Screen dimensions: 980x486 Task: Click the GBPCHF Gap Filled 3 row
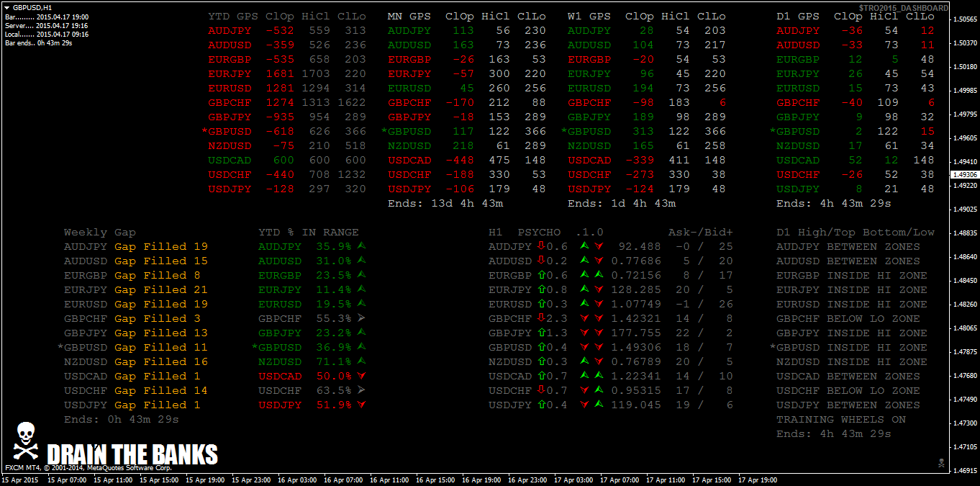132,318
